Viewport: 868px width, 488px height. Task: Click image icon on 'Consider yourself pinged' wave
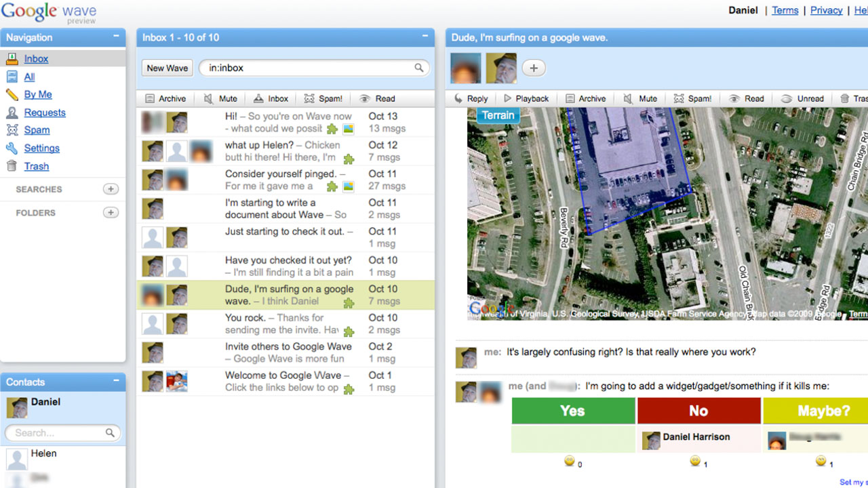point(348,186)
